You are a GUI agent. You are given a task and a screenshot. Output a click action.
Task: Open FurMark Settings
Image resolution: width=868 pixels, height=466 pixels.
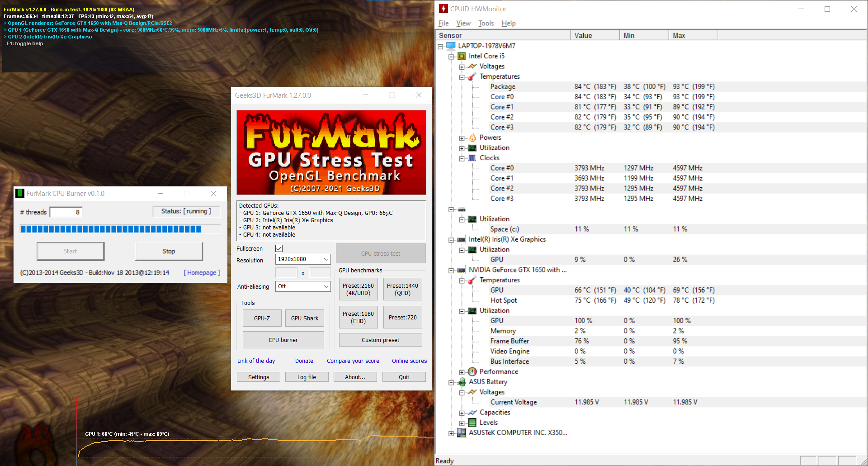click(x=259, y=377)
